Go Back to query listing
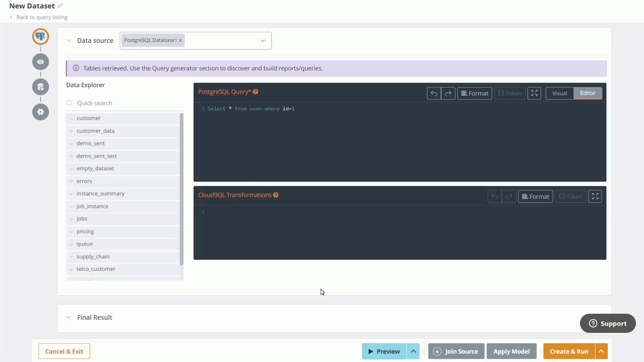This screenshot has width=644, height=362. [42, 17]
